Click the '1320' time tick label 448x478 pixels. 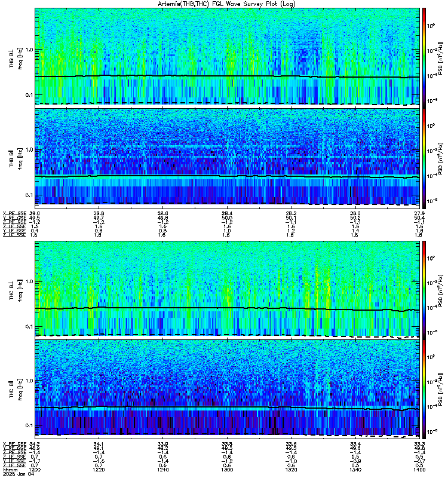(x=291, y=470)
